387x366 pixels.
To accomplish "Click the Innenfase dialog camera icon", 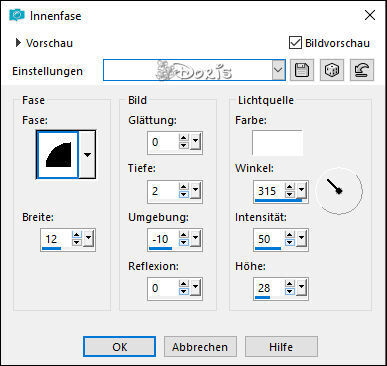I will point(17,15).
